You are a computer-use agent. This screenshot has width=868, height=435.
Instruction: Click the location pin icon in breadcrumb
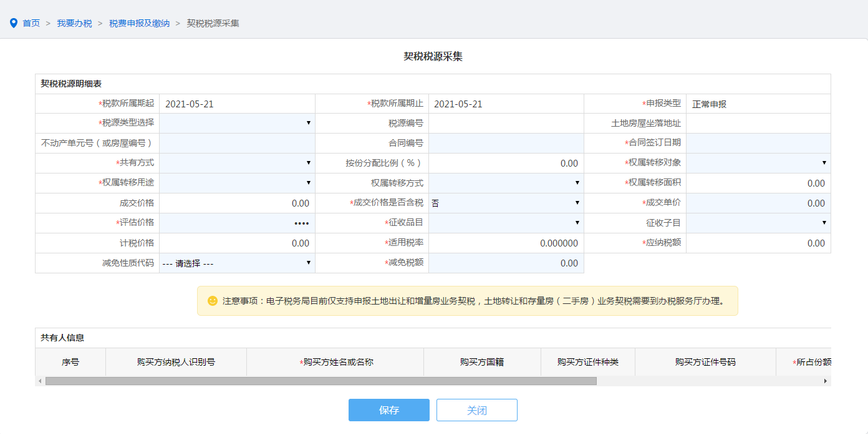click(x=14, y=23)
